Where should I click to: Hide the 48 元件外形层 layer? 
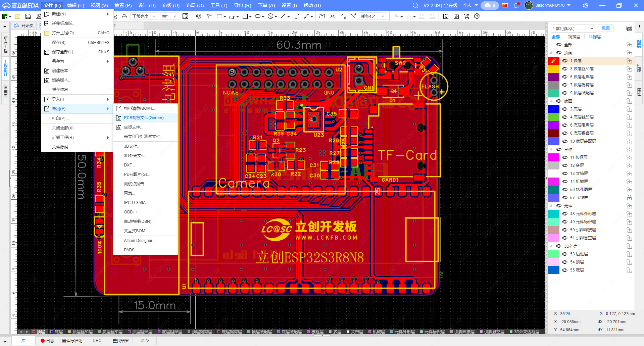point(565,214)
